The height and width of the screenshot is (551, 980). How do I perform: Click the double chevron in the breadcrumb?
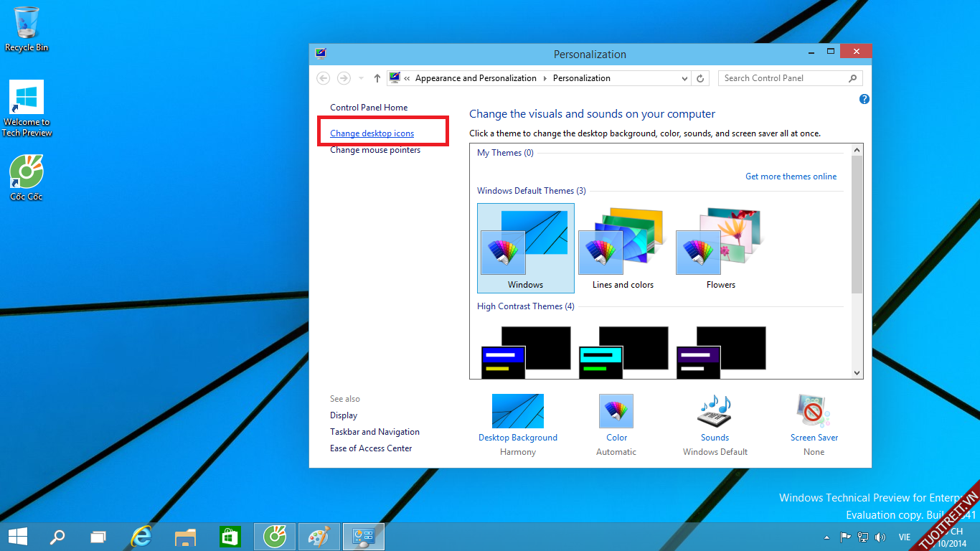click(407, 78)
